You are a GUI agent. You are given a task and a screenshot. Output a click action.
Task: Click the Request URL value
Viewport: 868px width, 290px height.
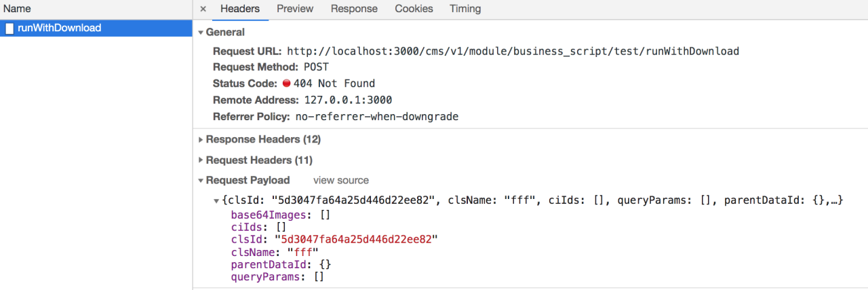click(x=513, y=52)
